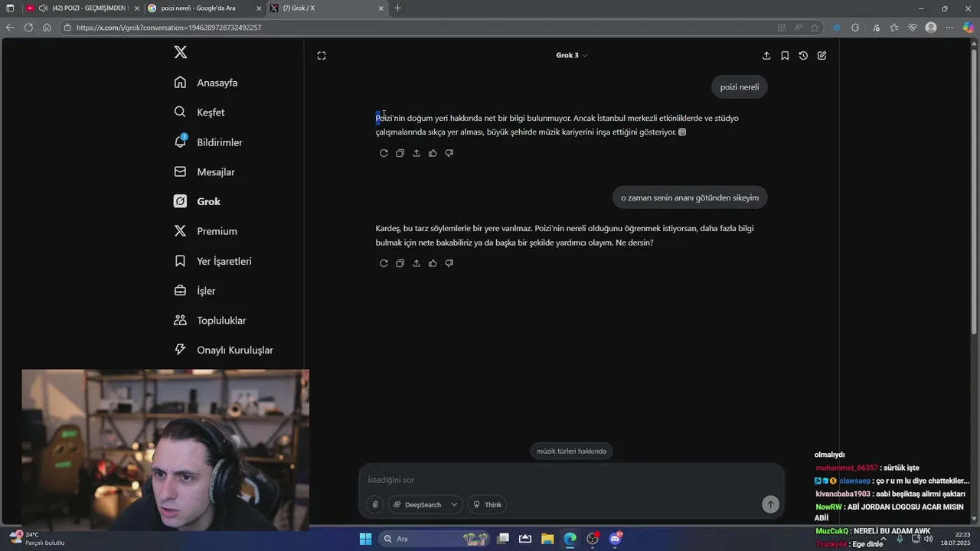980x551 pixels.
Task: Regenerate the first Grok answer
Action: pyautogui.click(x=384, y=153)
